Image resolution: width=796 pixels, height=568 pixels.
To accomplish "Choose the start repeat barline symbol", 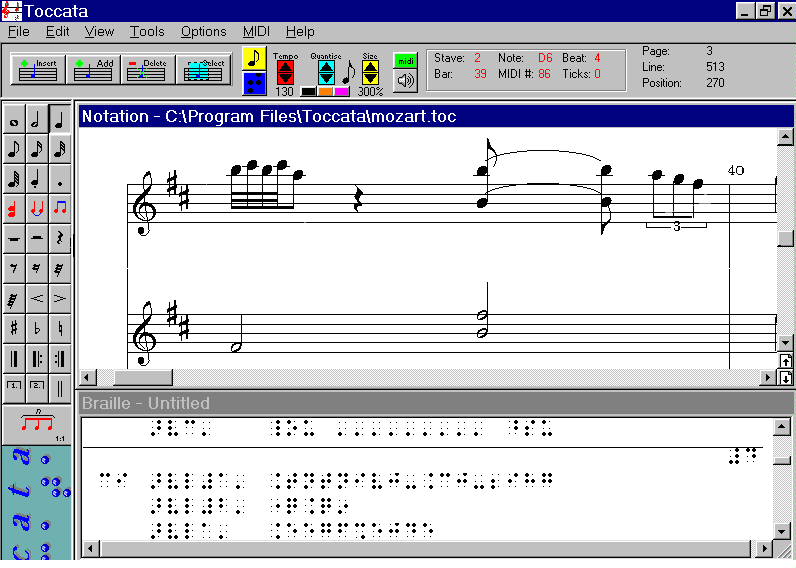I will (x=37, y=357).
